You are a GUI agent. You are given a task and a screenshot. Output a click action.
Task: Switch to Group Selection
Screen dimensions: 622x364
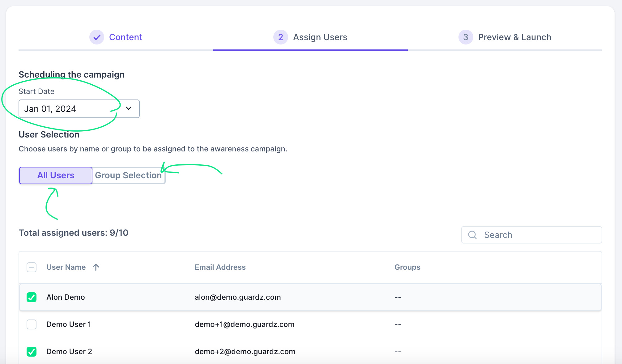(x=128, y=176)
